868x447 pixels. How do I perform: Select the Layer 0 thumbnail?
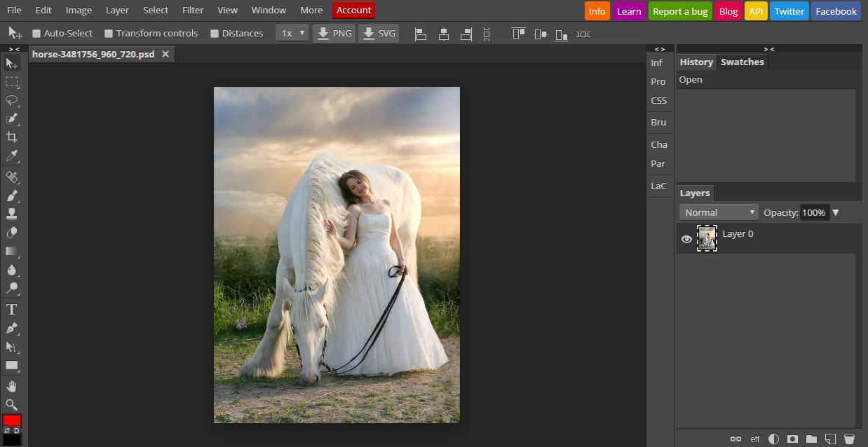[707, 238]
